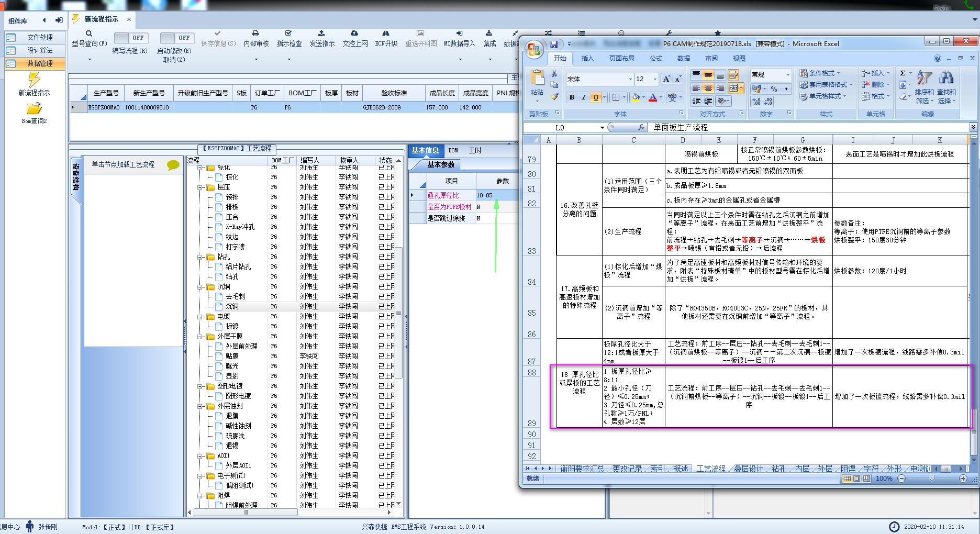
Task: Click the MI数据导入 import icon
Action: point(459,34)
